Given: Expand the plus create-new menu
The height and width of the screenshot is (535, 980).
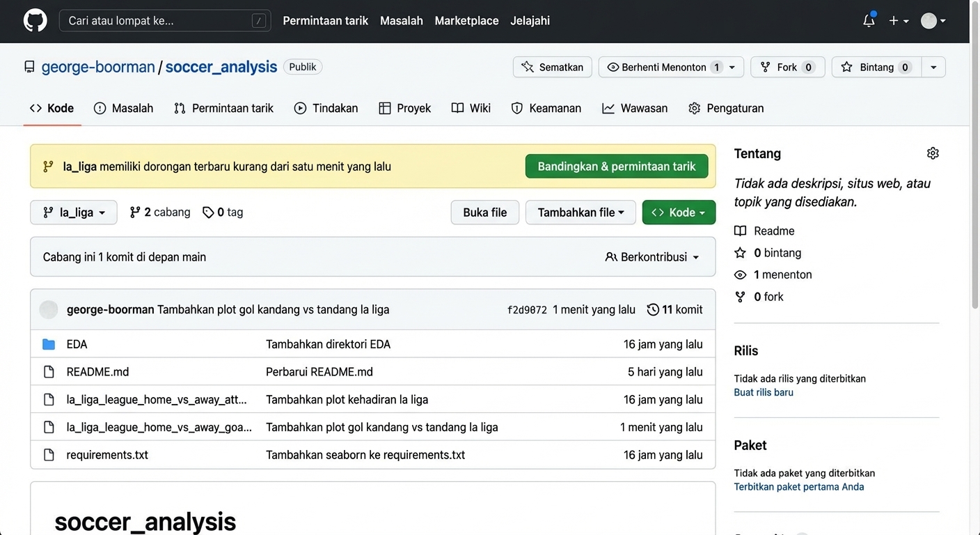Looking at the screenshot, I should pyautogui.click(x=899, y=21).
